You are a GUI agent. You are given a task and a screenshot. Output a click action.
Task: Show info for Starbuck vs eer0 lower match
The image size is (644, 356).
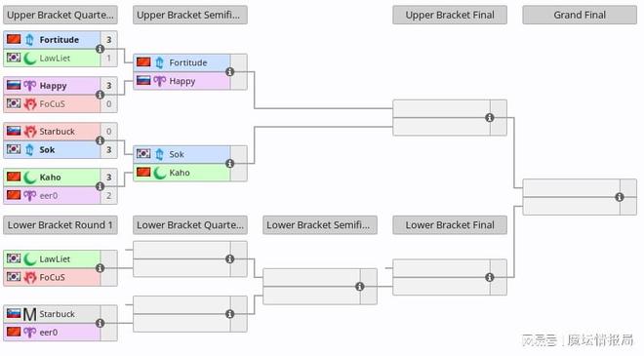pyautogui.click(x=100, y=323)
